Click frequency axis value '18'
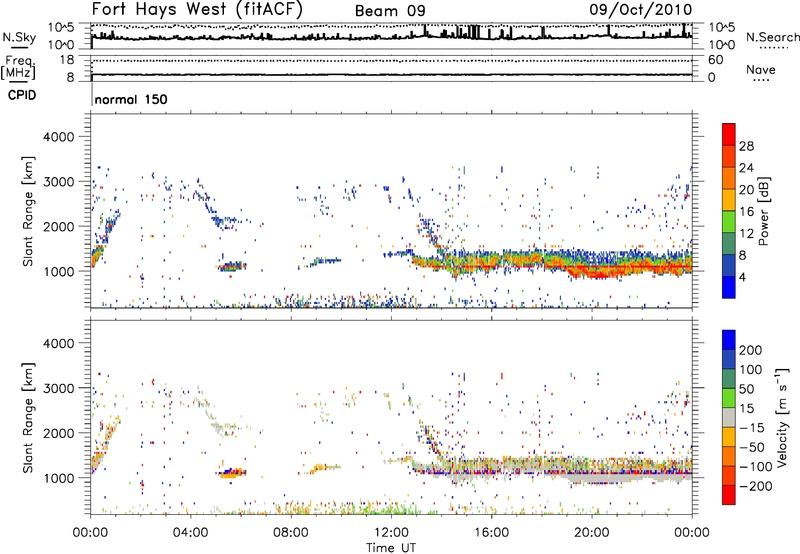Screen dimensions: 800x554 67,60
